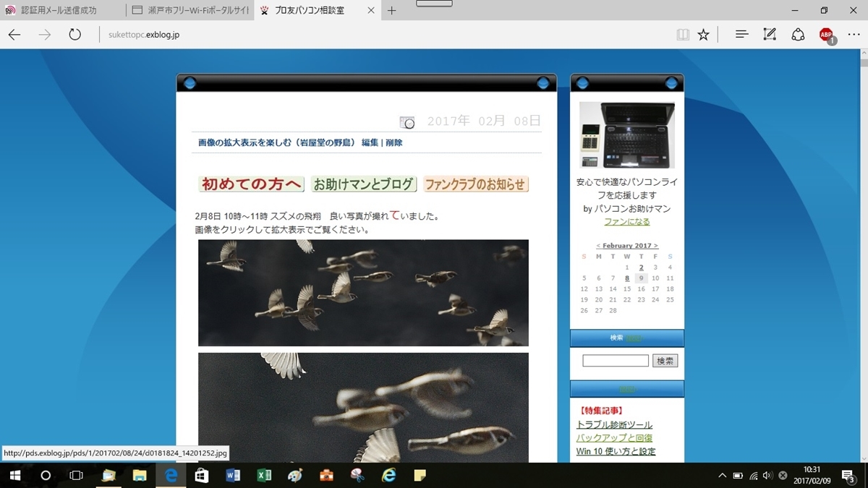Open Edge More actions menu

pyautogui.click(x=854, y=35)
